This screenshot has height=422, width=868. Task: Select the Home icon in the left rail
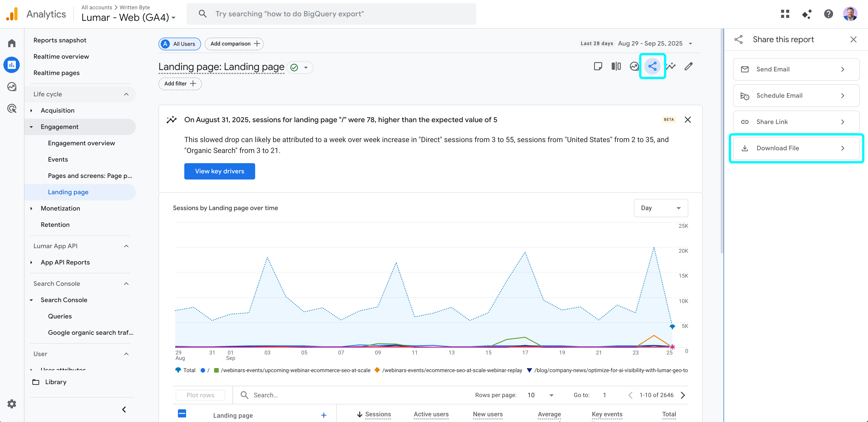tap(12, 43)
